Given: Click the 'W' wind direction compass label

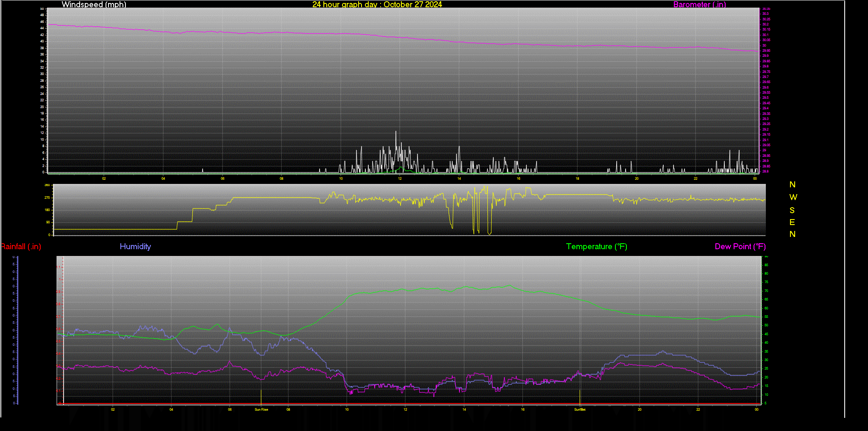Looking at the screenshot, I should (x=793, y=197).
